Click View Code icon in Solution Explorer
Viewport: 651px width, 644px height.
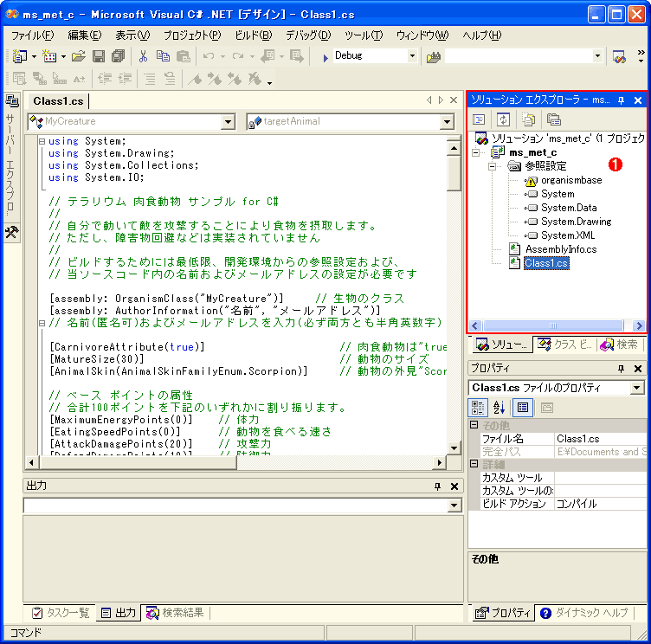pos(479,119)
